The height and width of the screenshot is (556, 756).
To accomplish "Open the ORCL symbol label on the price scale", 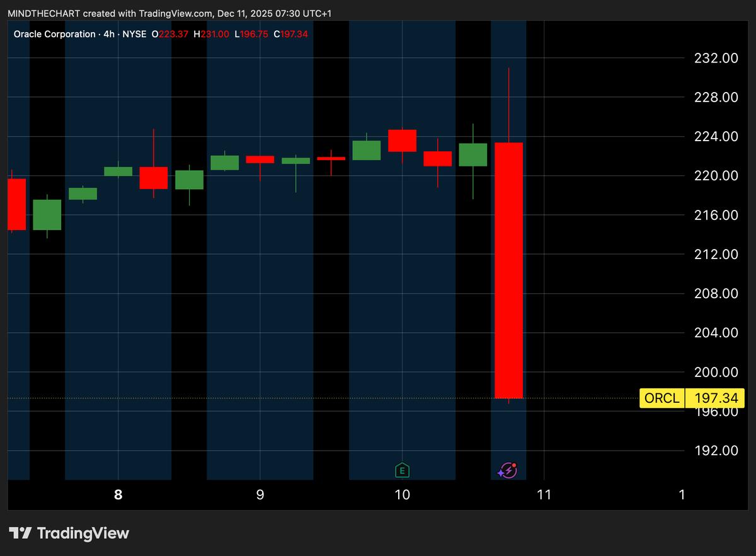I will [x=661, y=398].
